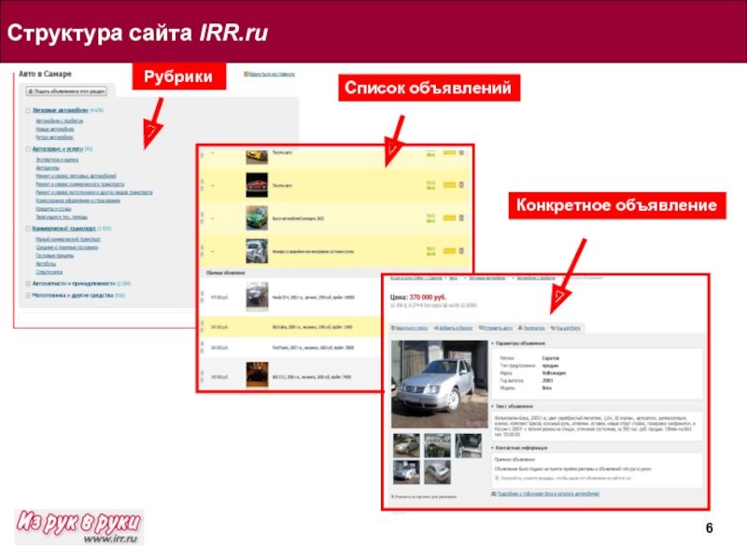
Task: Follow the Легковые автомобили breadcrumb in the ad page
Action: coord(486,277)
